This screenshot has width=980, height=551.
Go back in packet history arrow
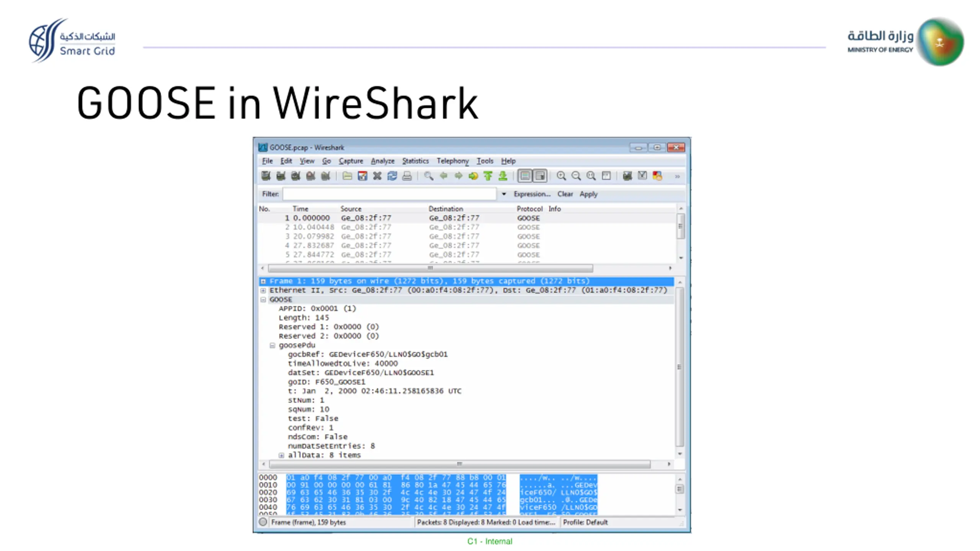point(444,176)
